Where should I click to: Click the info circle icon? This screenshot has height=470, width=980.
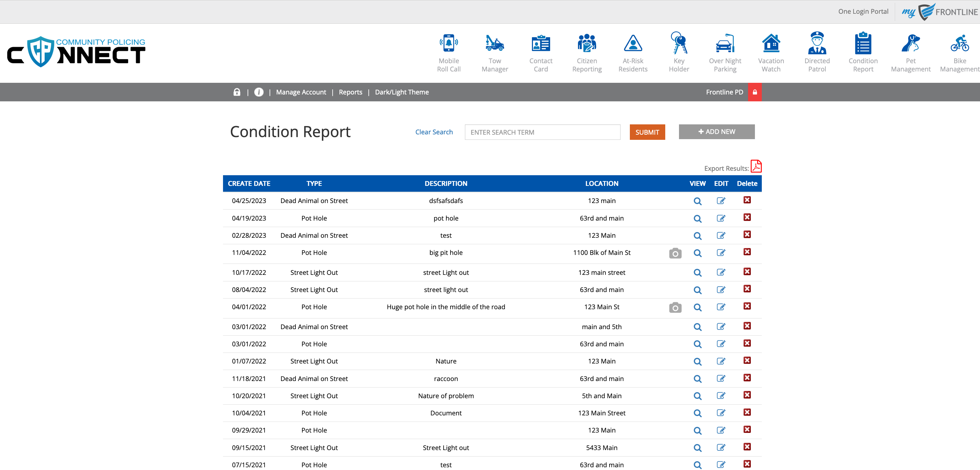point(259,92)
